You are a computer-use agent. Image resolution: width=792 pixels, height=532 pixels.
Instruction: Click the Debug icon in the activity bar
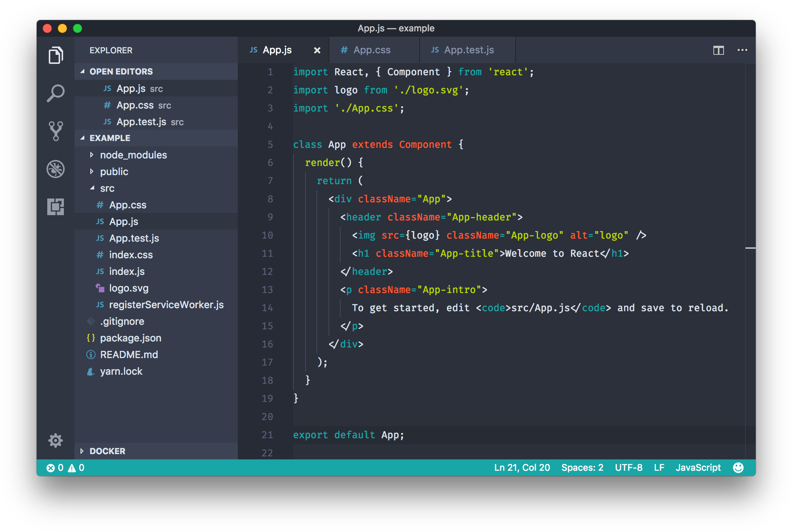click(56, 169)
